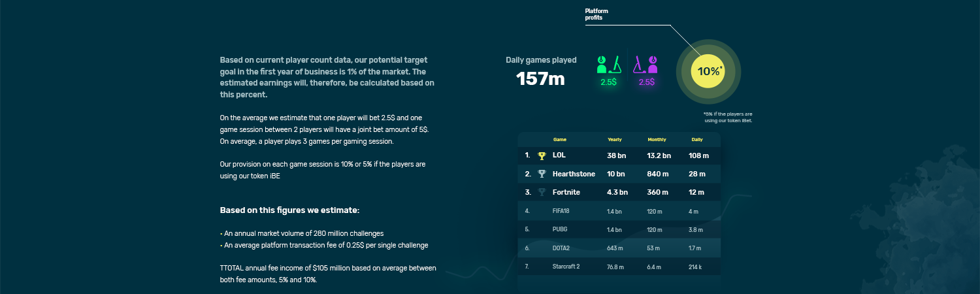Viewport: 980px width, 294px height.
Task: Click rank number 4. in the table
Action: (527, 212)
